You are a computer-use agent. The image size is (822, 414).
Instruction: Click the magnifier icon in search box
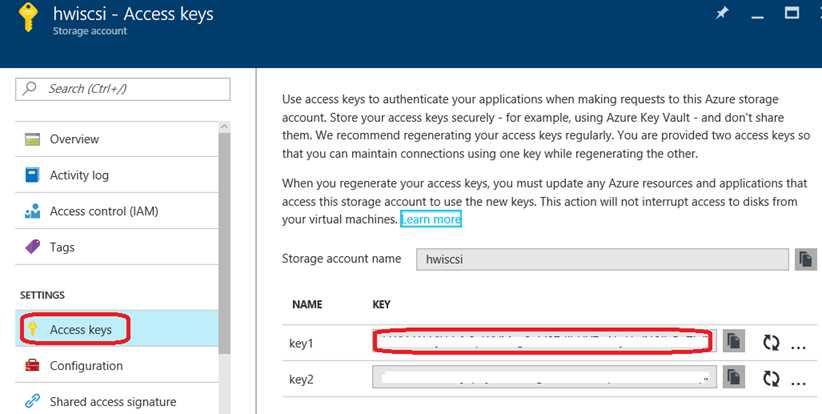[x=30, y=88]
